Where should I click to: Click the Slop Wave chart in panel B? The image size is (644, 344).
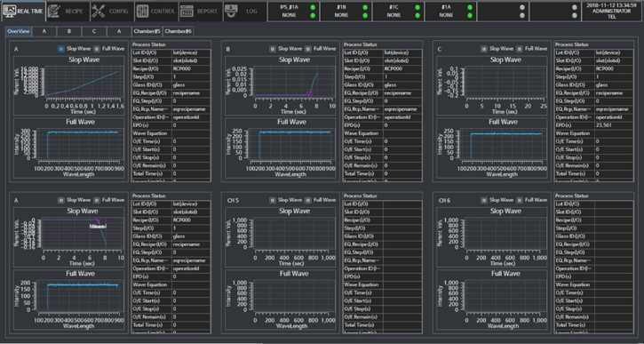tap(281, 85)
